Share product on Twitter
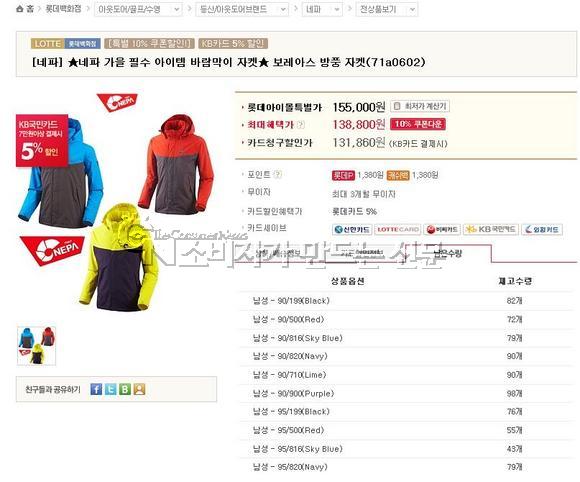 pos(111,389)
